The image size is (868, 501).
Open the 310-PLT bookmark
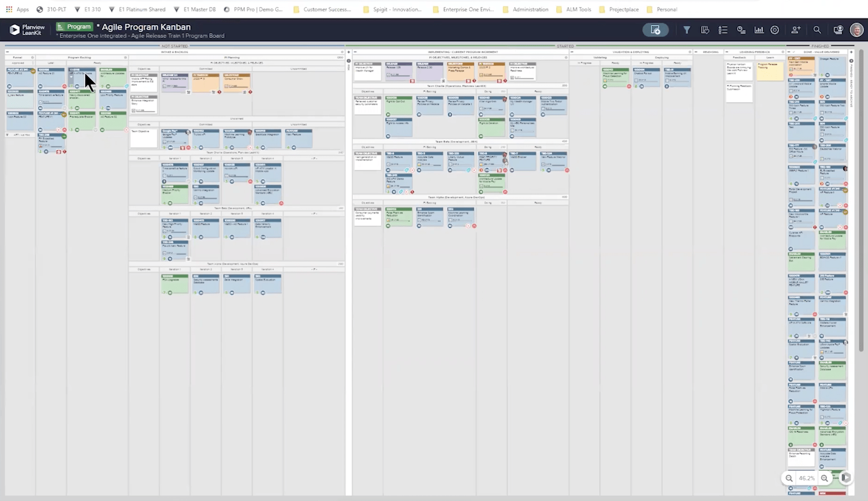point(52,9)
